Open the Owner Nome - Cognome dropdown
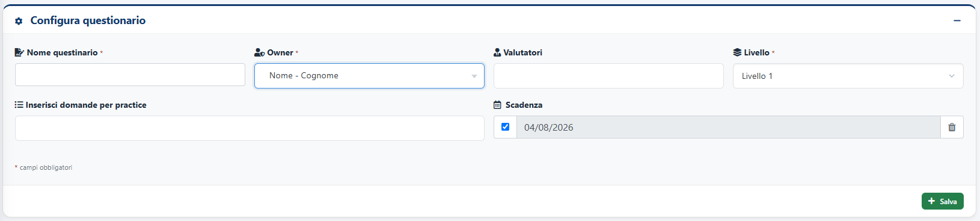Screen dimensions: 980x221 (369, 76)
